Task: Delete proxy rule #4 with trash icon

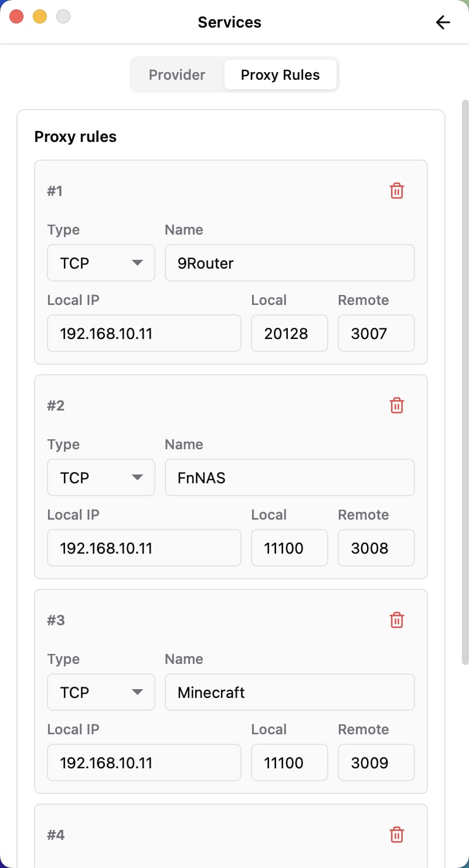Action: [397, 835]
